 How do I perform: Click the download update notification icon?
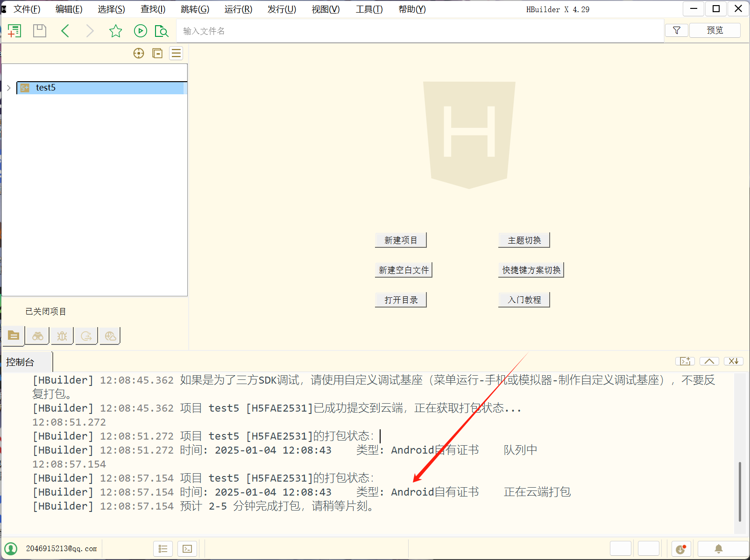coord(681,549)
